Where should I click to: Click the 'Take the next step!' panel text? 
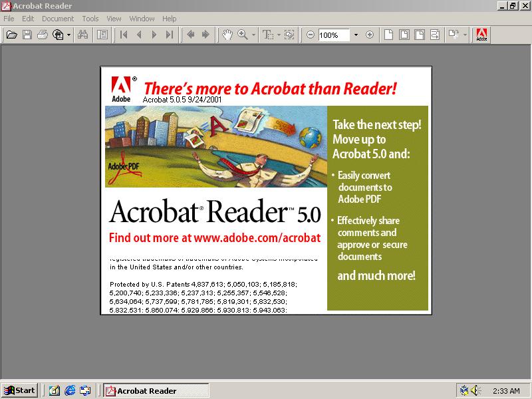pyautogui.click(x=377, y=124)
